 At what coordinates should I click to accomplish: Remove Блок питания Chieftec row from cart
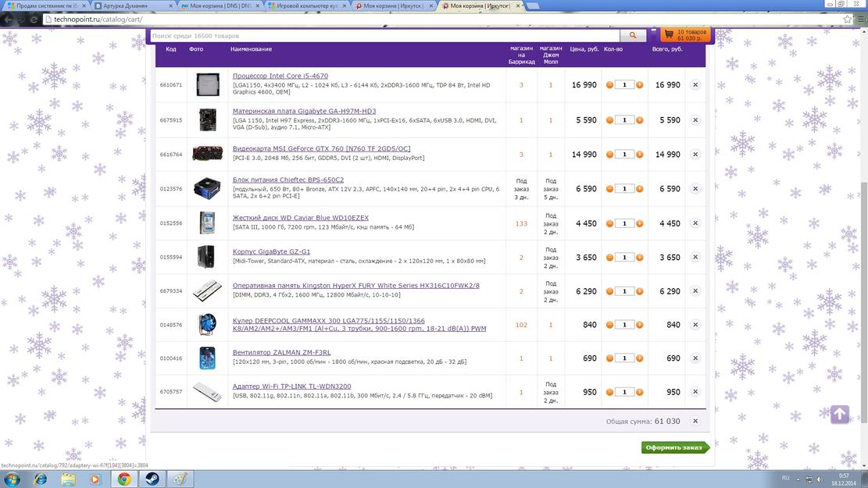[695, 189]
